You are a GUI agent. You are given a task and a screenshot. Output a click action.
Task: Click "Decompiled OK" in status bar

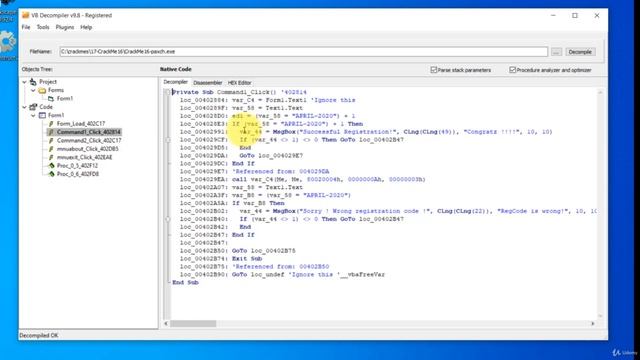click(x=39, y=336)
